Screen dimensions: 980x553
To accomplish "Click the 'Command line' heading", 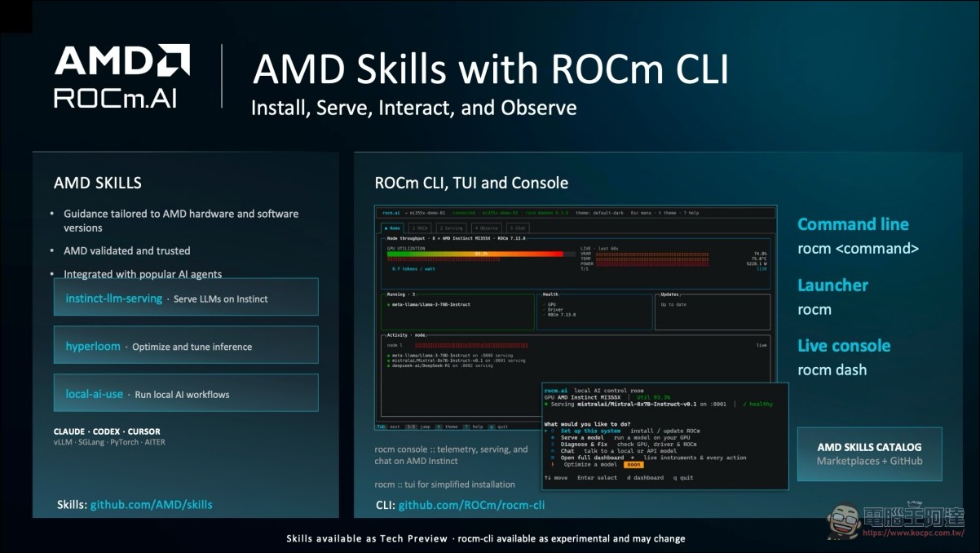I will [853, 224].
